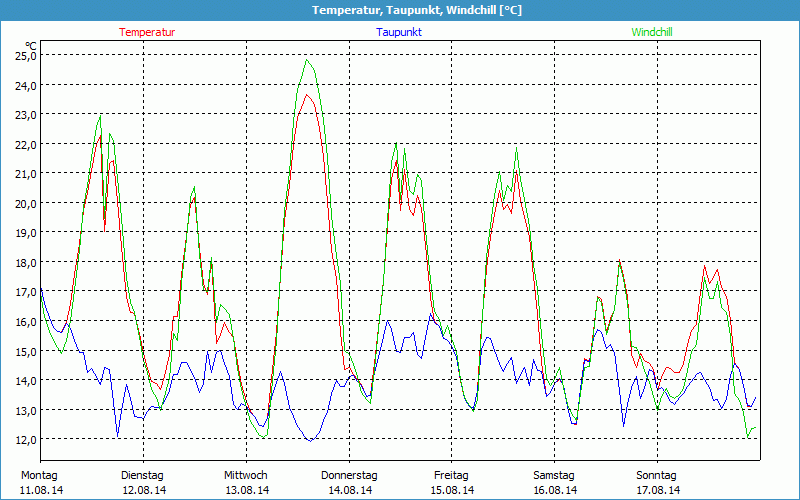Screen dimensions: 800x500
Task: Click the Dienstag day label
Action: [x=142, y=476]
